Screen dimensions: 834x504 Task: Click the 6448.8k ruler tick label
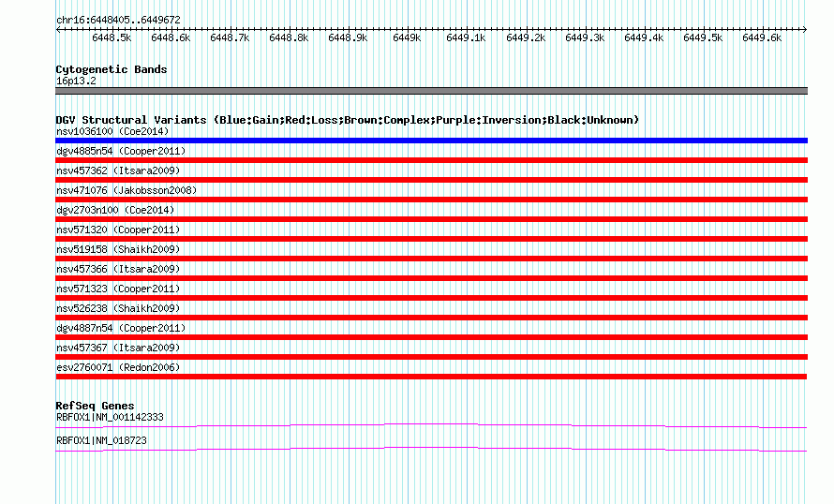[x=289, y=38]
